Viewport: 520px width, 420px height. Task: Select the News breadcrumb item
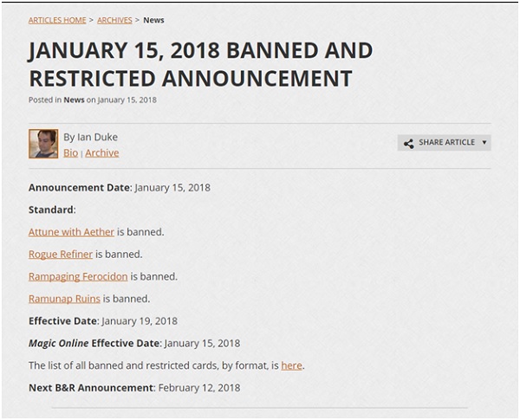point(153,20)
